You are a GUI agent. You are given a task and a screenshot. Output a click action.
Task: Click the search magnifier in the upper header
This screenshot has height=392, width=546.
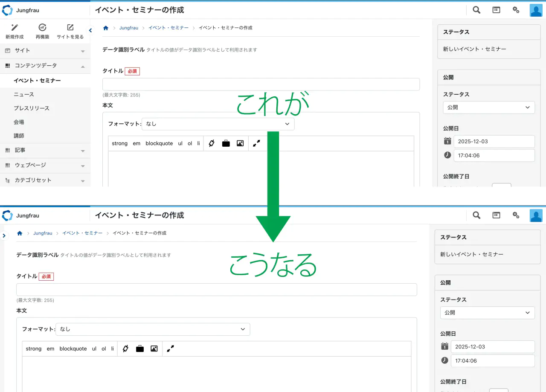[x=476, y=10]
